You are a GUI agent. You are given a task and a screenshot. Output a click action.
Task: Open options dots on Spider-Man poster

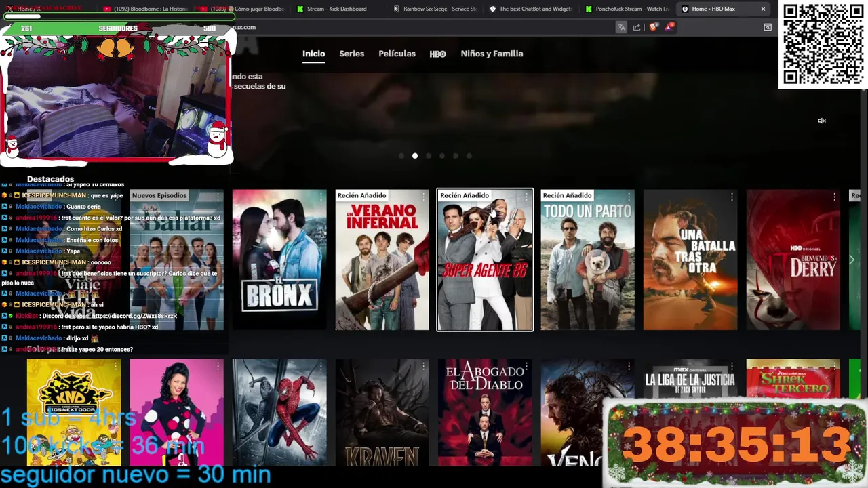321,367
